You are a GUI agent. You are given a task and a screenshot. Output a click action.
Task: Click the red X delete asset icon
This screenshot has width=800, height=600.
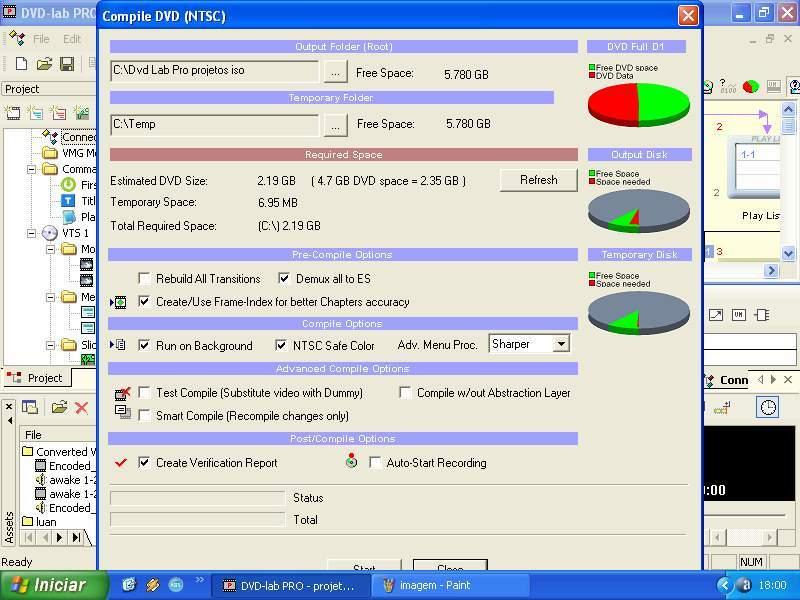click(x=82, y=407)
